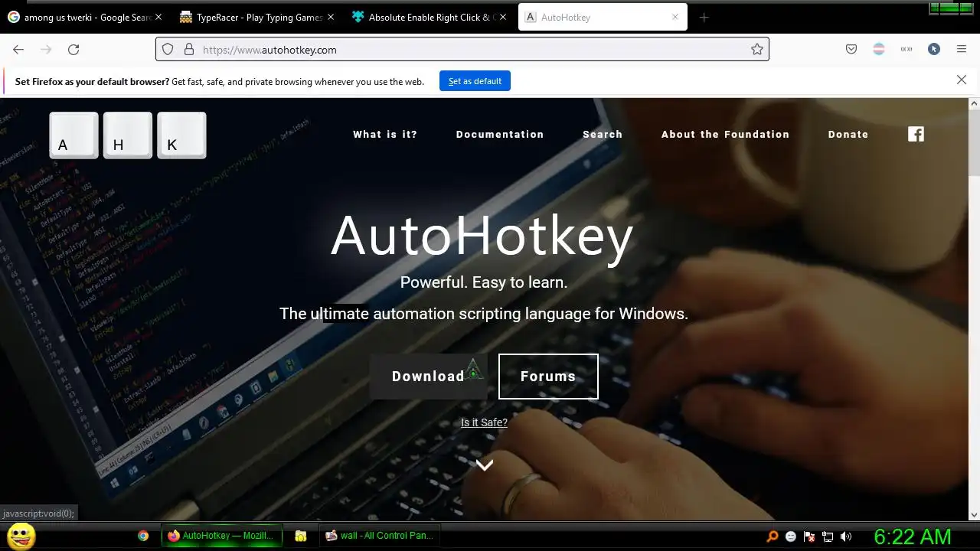Open the smiley face start button
The image size is (980, 551).
pos(21,536)
